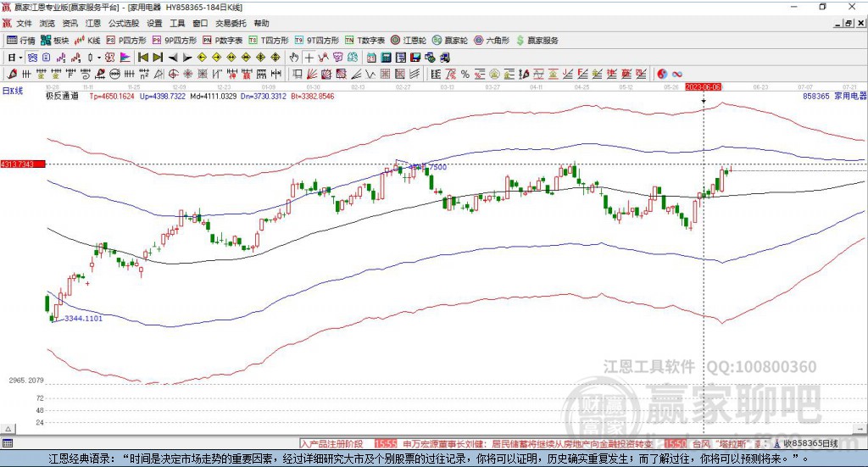The width and height of the screenshot is (868, 467).
Task: Open the P四方形 tool
Action: tap(126, 41)
